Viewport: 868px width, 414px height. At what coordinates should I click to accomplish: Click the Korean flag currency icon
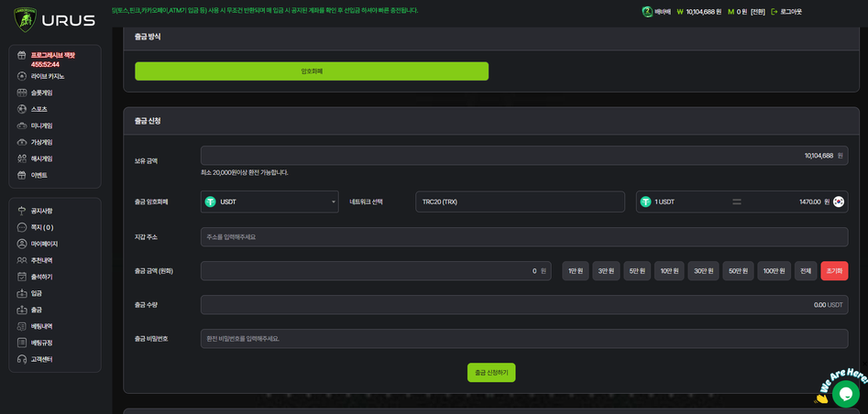tap(838, 202)
